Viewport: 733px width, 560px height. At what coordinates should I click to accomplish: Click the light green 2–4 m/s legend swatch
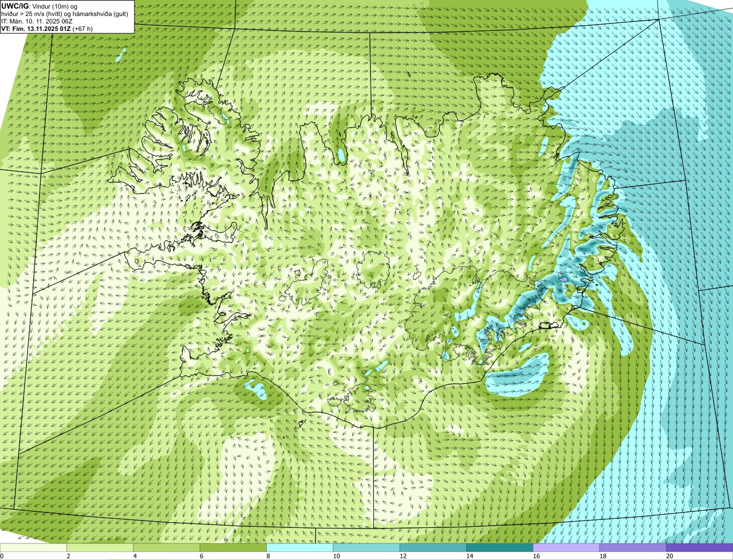(x=100, y=548)
